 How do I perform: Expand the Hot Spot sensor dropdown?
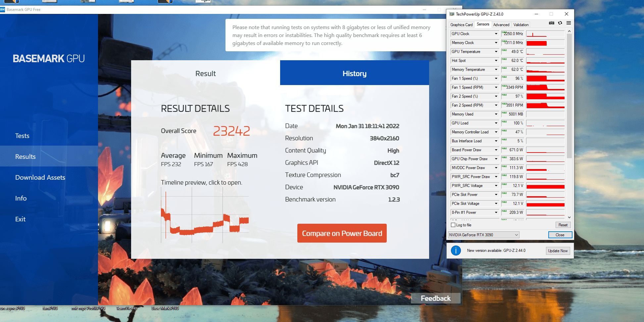point(496,61)
